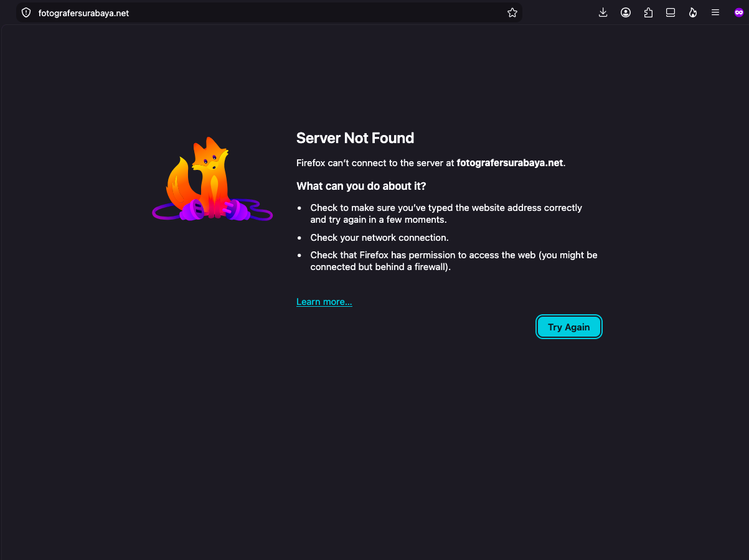Open the hamburger application menu
The width and height of the screenshot is (749, 560).
(x=715, y=12)
